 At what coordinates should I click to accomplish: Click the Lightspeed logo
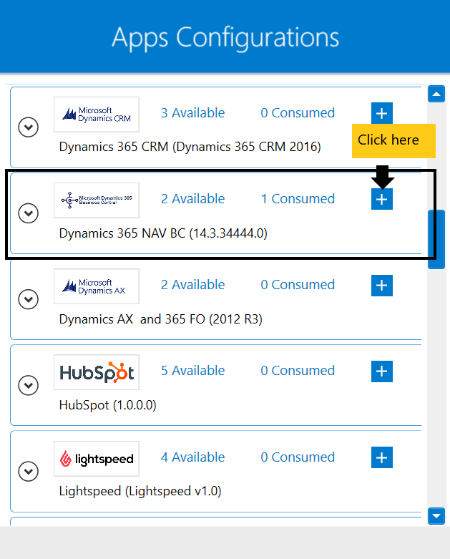pos(96,459)
